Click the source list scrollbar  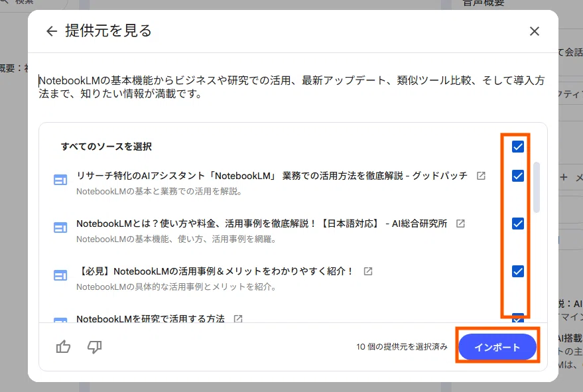[x=536, y=187]
